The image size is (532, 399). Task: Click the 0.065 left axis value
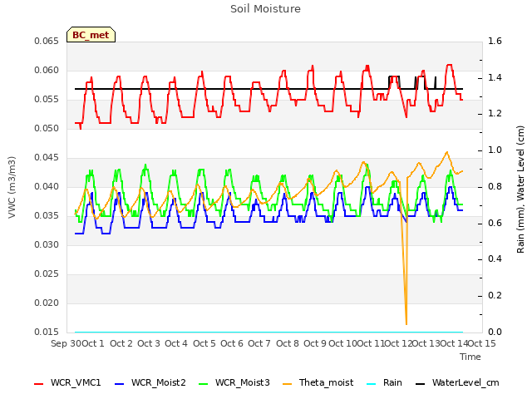click(x=47, y=41)
